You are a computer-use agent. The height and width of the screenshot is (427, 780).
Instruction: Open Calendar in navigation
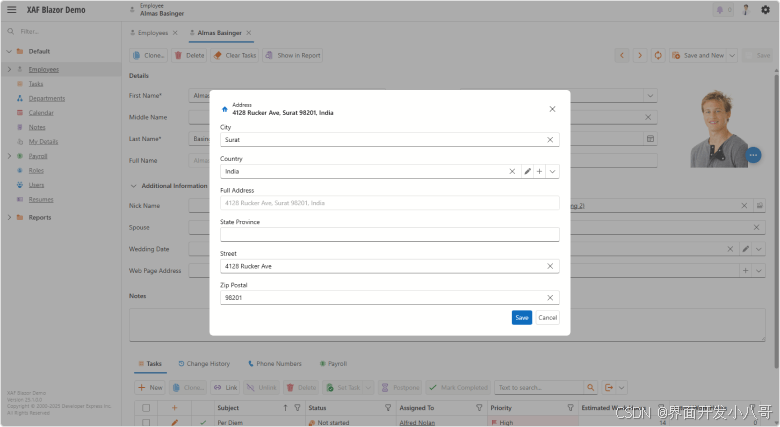click(x=41, y=113)
